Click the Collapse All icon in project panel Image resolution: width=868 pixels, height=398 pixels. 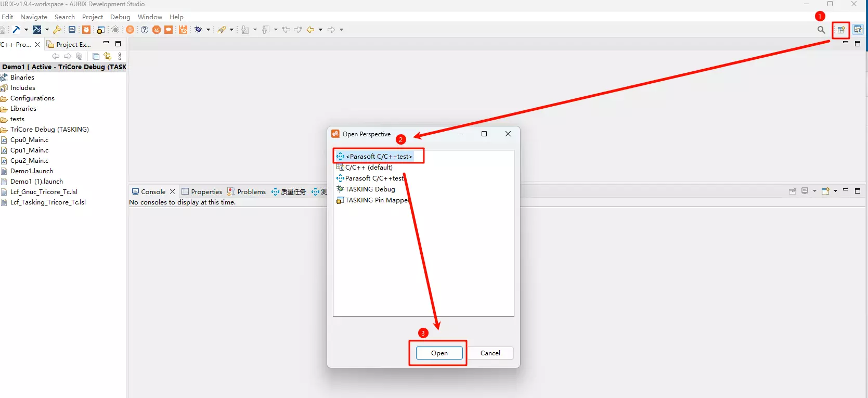tap(96, 56)
